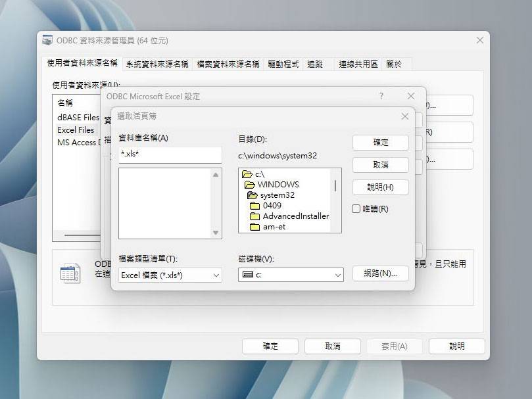Click the 套用(A) apply button
This screenshot has width=532, height=399.
[394, 346]
